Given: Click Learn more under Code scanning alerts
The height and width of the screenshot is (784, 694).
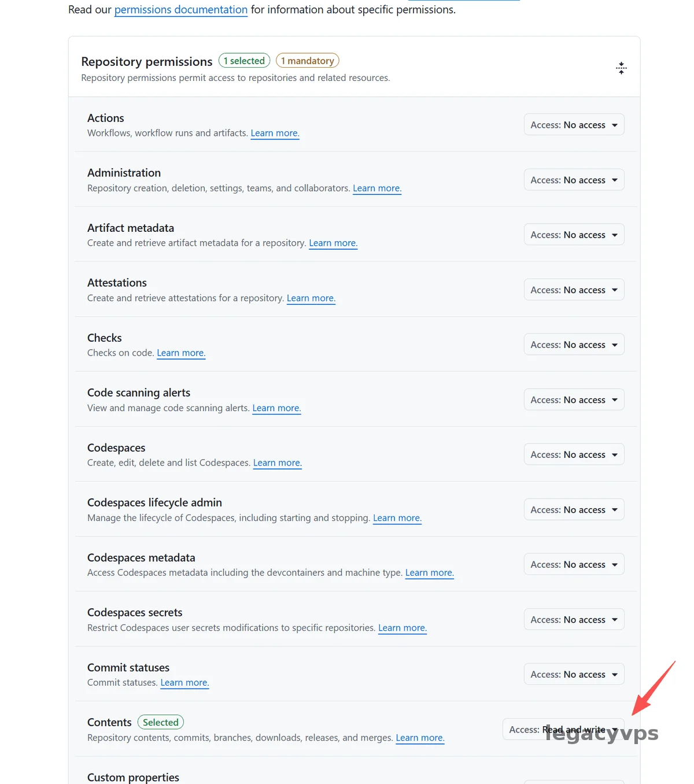Looking at the screenshot, I should (276, 408).
